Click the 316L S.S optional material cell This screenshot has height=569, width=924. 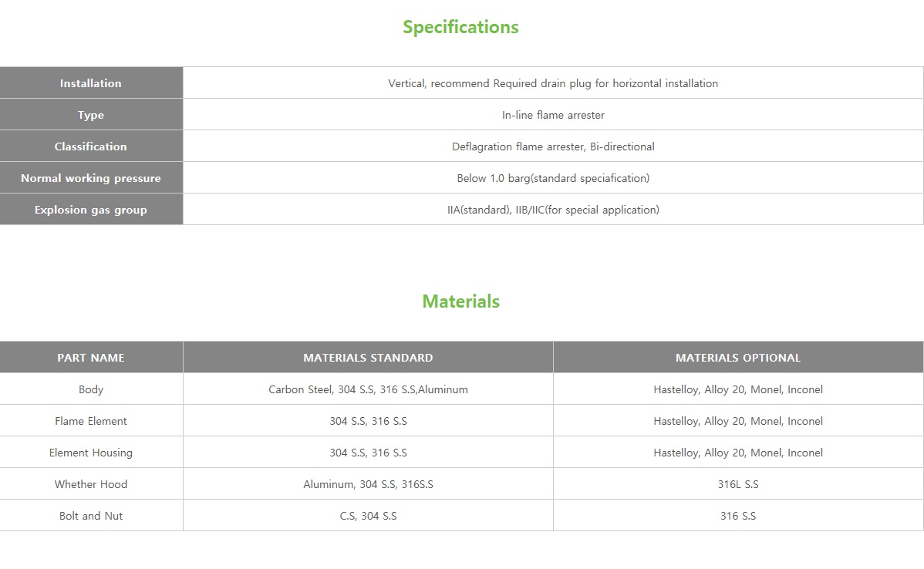coord(738,484)
